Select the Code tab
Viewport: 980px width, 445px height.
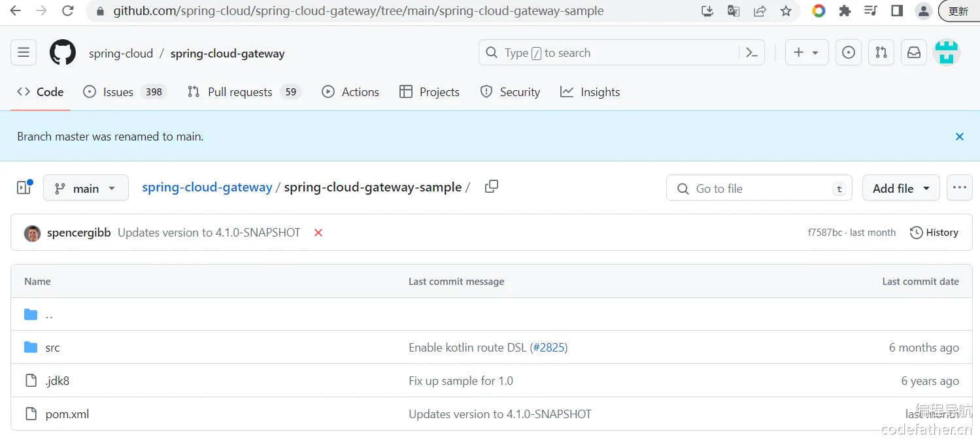[41, 92]
